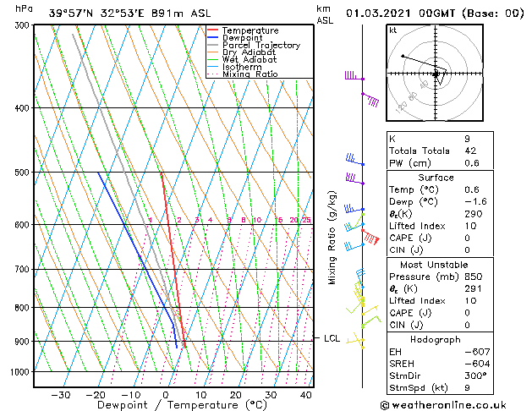
Task: Click the hodograph center point
Action: click(x=436, y=74)
